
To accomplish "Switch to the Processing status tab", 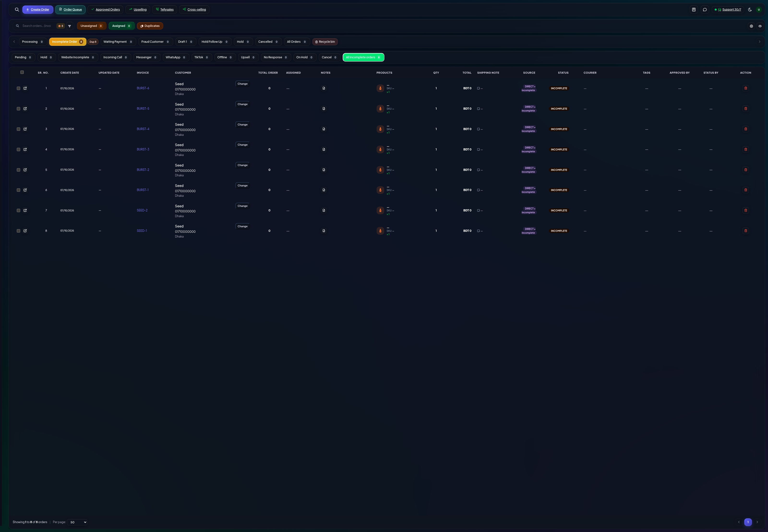I will (x=33, y=42).
